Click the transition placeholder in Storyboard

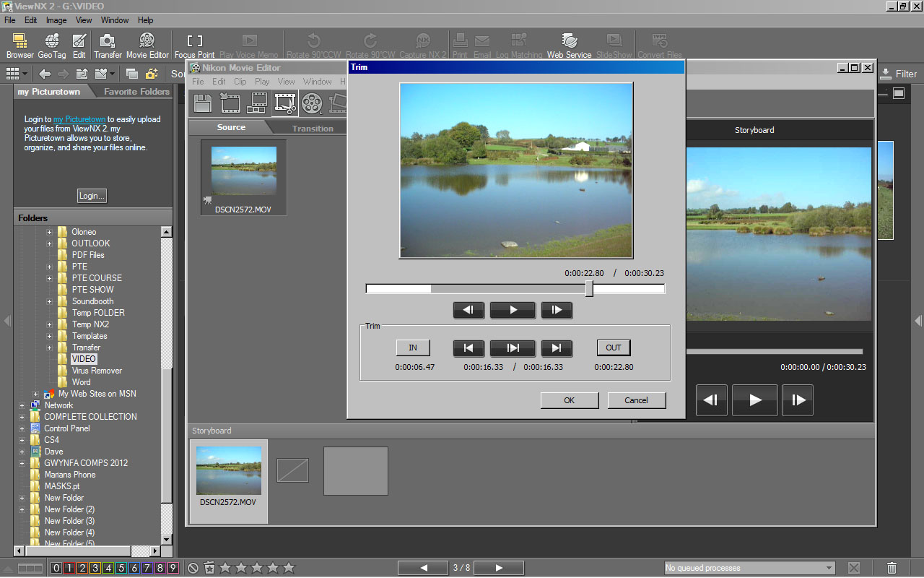[x=292, y=470]
